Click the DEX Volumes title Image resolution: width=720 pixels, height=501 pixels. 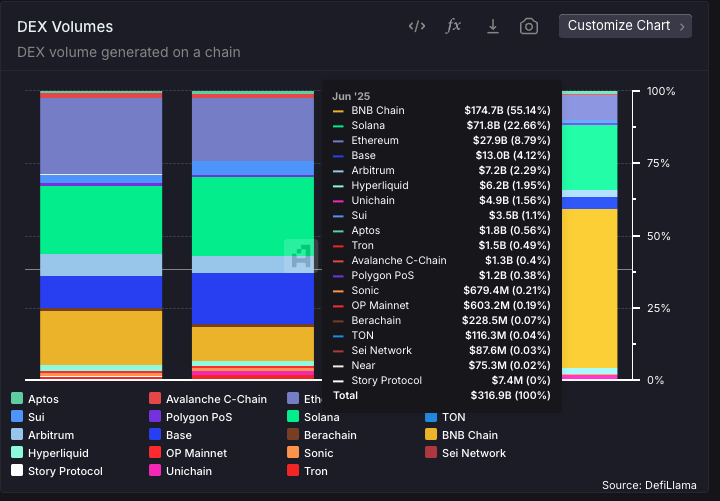click(65, 27)
